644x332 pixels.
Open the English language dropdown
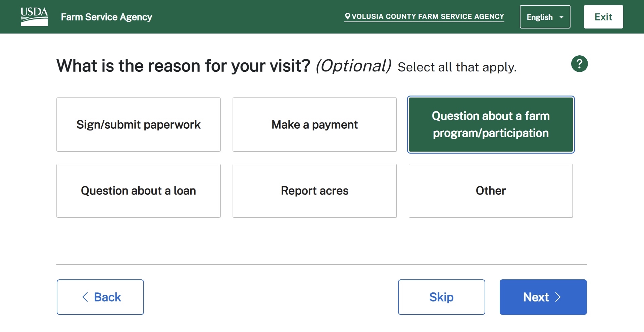[x=544, y=17]
